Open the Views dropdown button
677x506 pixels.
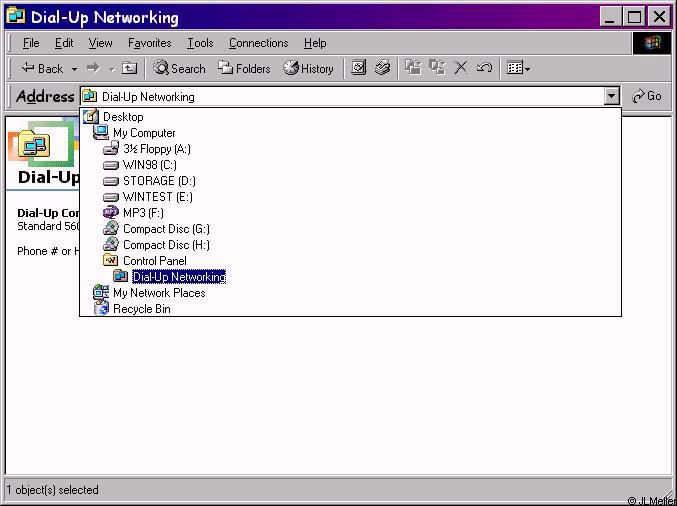(x=518, y=68)
